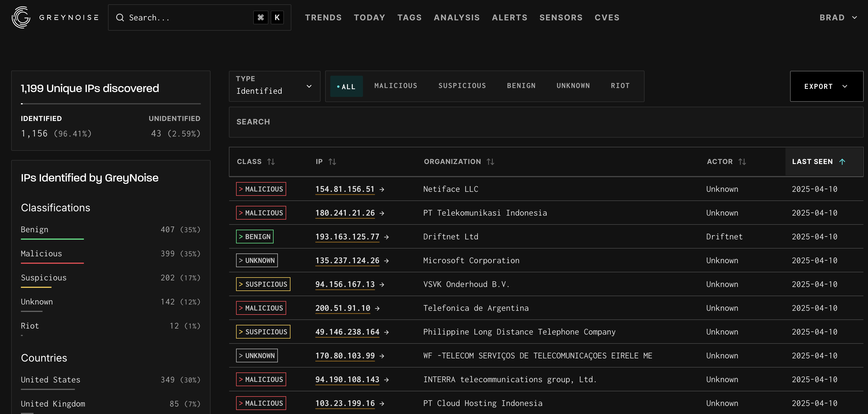Toggle Last Seen sort direction arrow

click(x=842, y=162)
